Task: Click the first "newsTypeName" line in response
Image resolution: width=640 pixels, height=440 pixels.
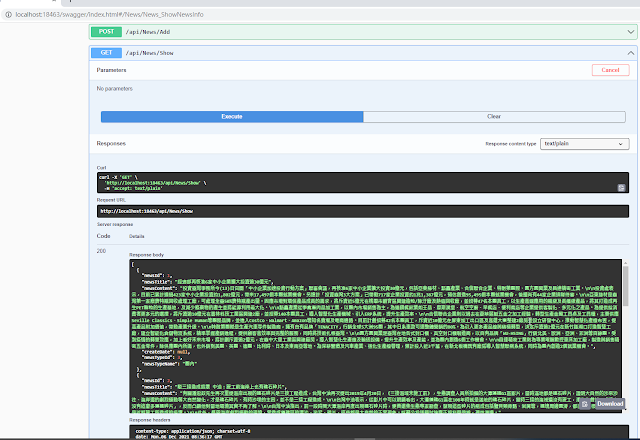Action: point(169,363)
